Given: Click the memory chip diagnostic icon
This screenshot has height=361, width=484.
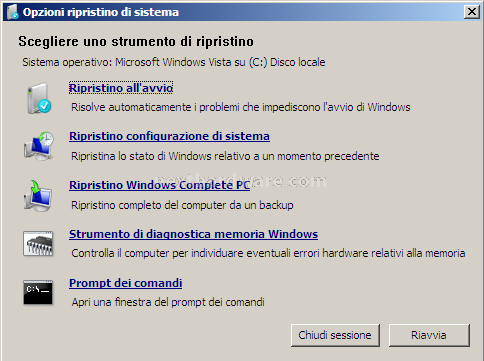Looking at the screenshot, I should (38, 244).
